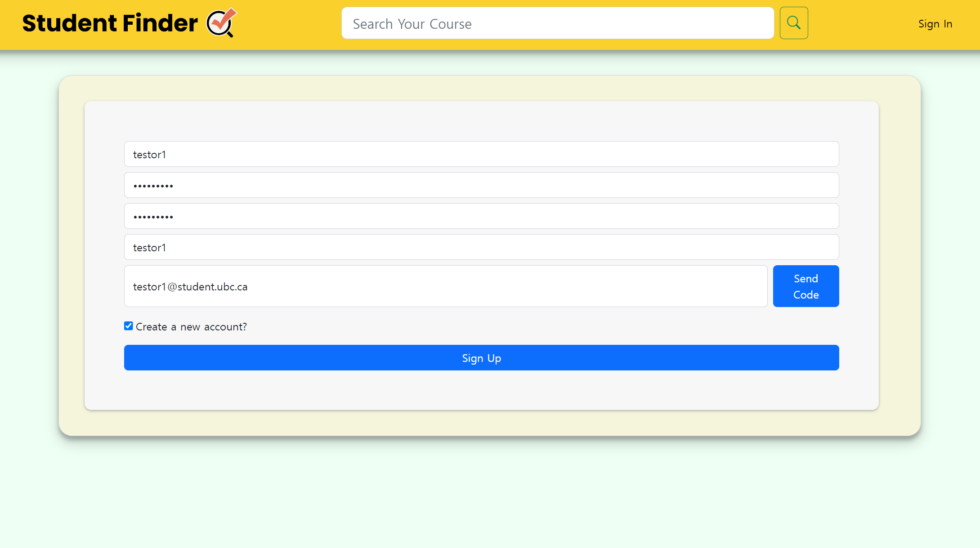
Task: Click the Student Finder title text
Action: coord(110,23)
